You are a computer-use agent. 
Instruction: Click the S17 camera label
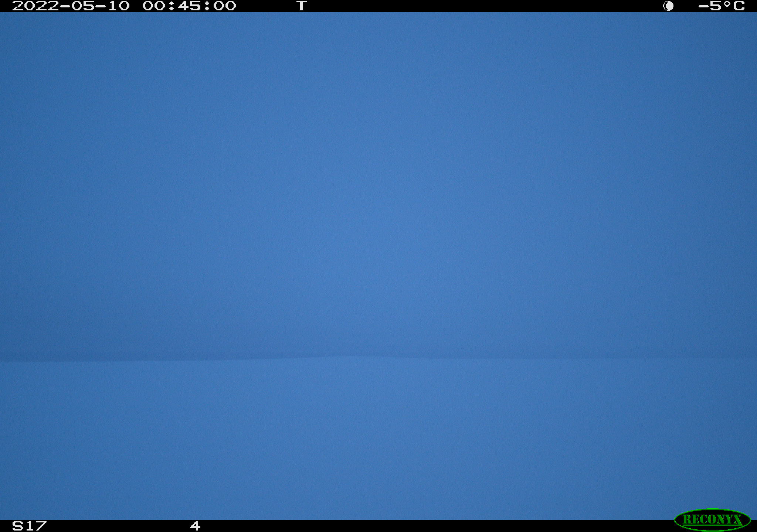point(30,526)
